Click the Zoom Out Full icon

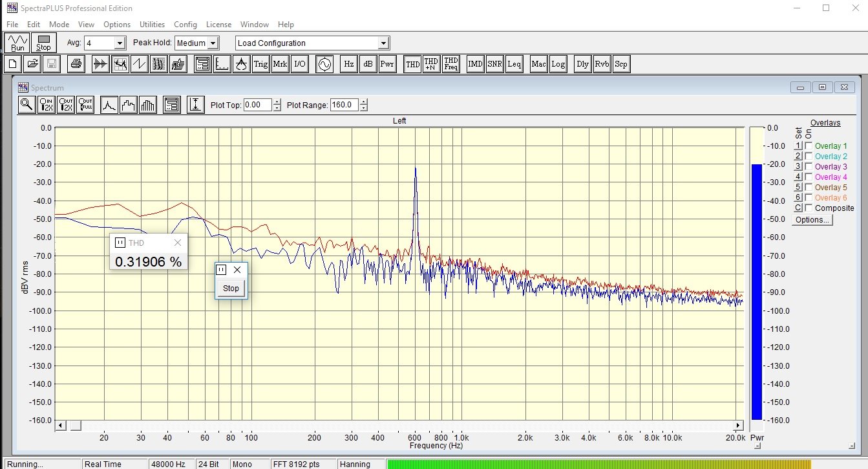[x=85, y=105]
